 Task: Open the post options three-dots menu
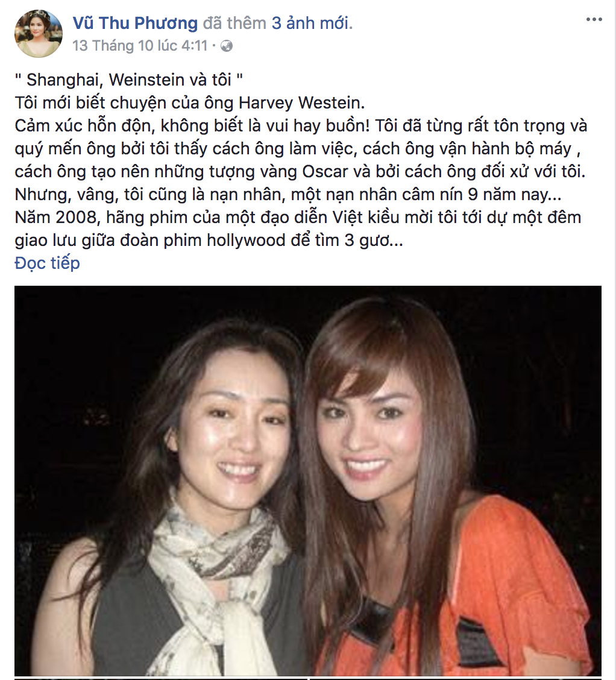coord(594,19)
